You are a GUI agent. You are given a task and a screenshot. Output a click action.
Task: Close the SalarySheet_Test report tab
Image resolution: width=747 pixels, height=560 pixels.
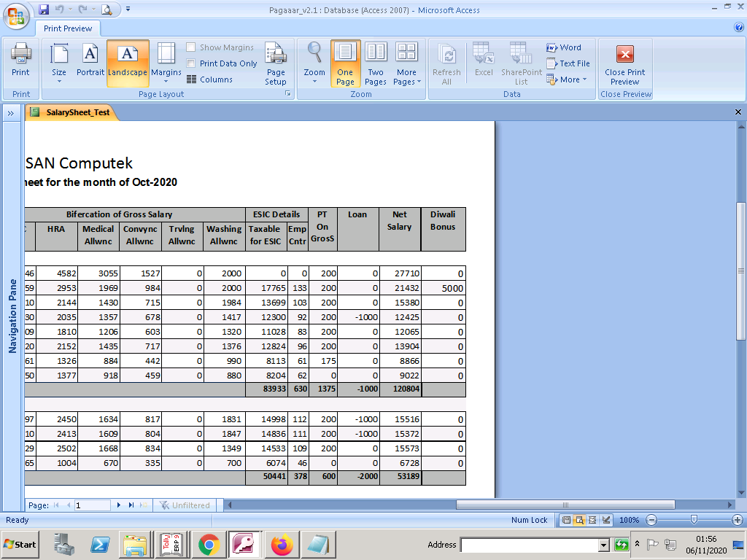click(738, 112)
